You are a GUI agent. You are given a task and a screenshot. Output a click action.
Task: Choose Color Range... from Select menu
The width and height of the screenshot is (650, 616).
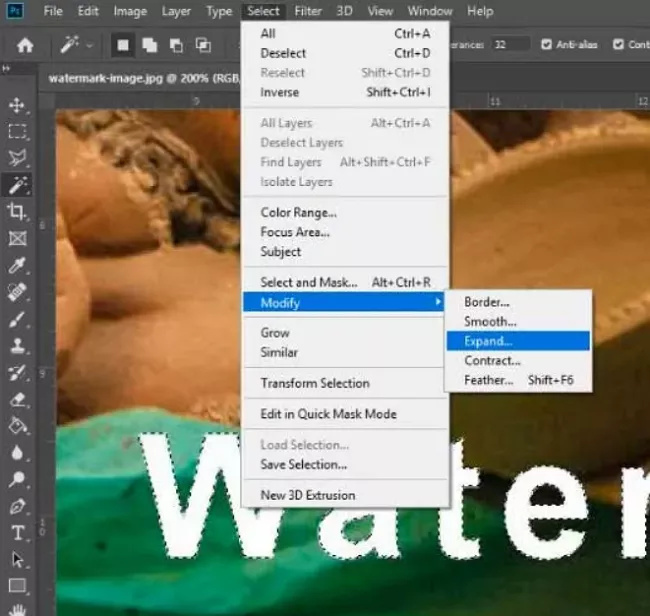pyautogui.click(x=298, y=213)
